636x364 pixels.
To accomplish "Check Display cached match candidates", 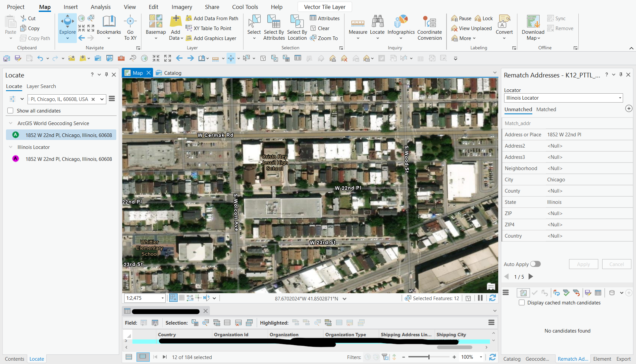I will point(521,302).
